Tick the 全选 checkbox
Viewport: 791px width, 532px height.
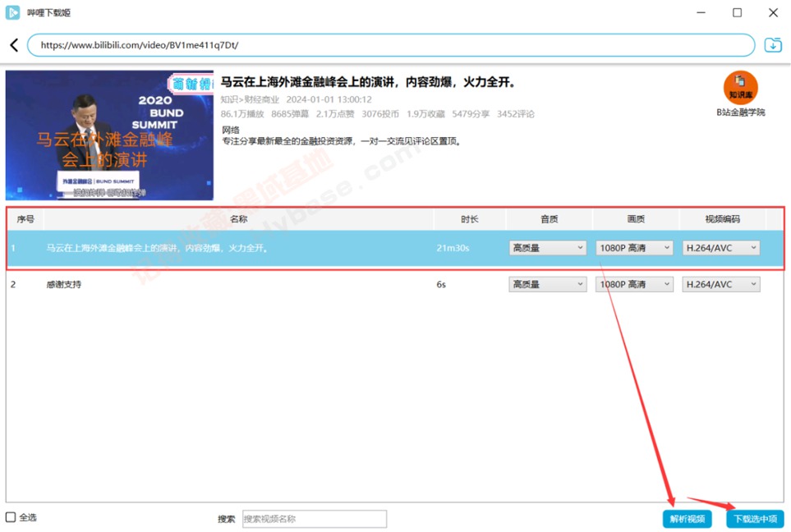pyautogui.click(x=11, y=517)
